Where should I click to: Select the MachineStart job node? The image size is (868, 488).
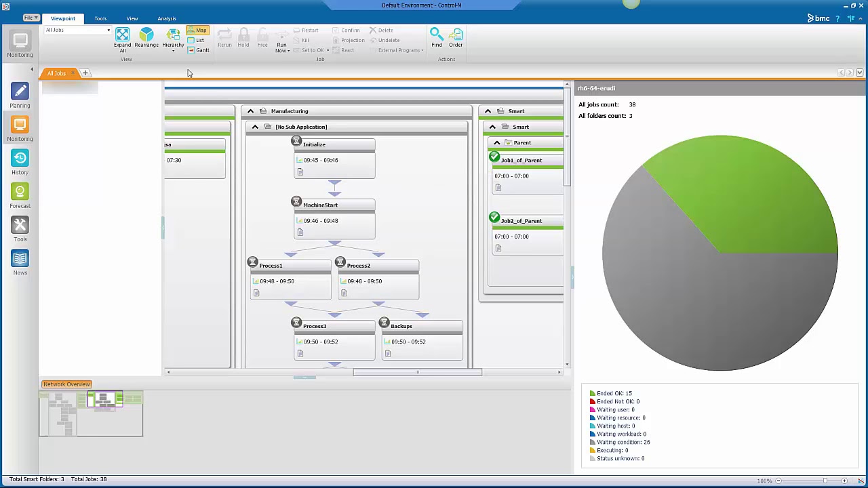click(x=334, y=218)
